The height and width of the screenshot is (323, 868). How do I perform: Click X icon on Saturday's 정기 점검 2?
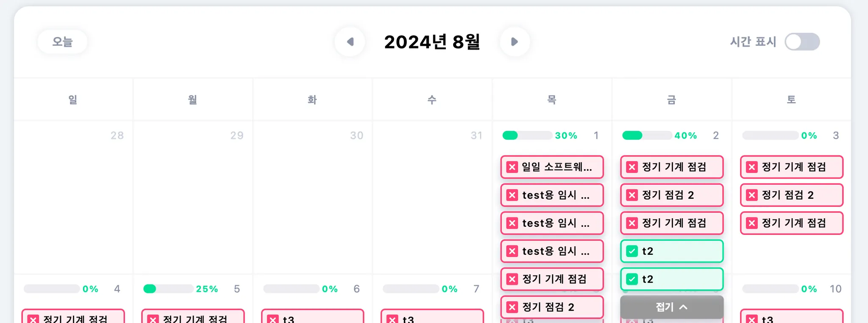point(752,195)
